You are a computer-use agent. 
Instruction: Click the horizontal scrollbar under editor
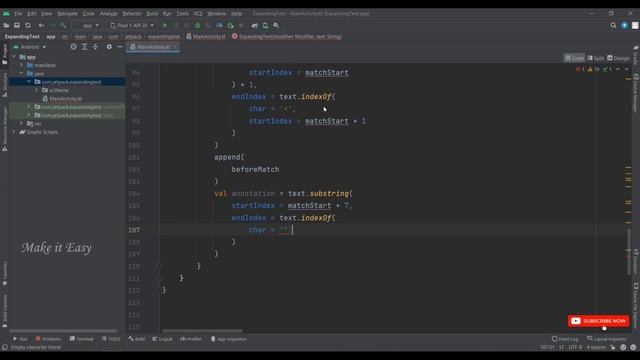202,331
